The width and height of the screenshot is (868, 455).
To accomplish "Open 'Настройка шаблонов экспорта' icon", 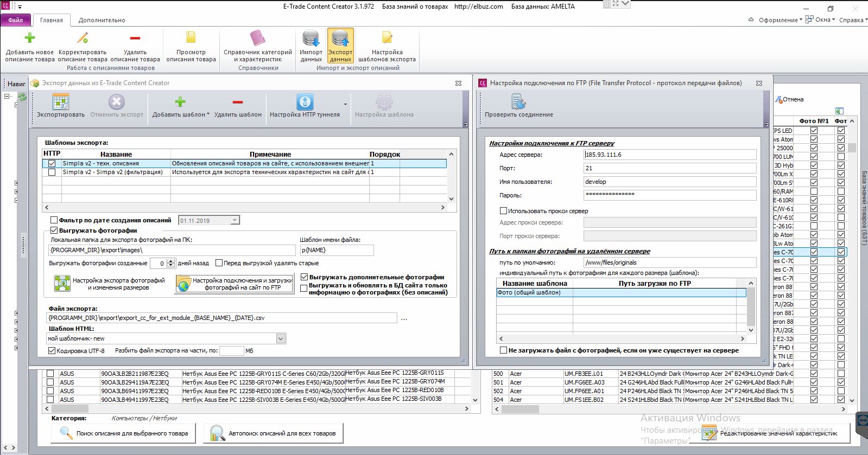I will [x=387, y=38].
